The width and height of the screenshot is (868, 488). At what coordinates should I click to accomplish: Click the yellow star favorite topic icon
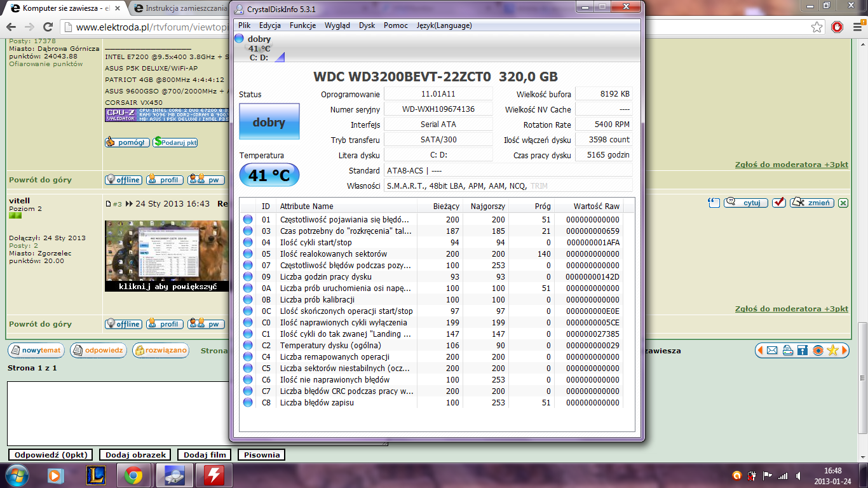point(833,350)
